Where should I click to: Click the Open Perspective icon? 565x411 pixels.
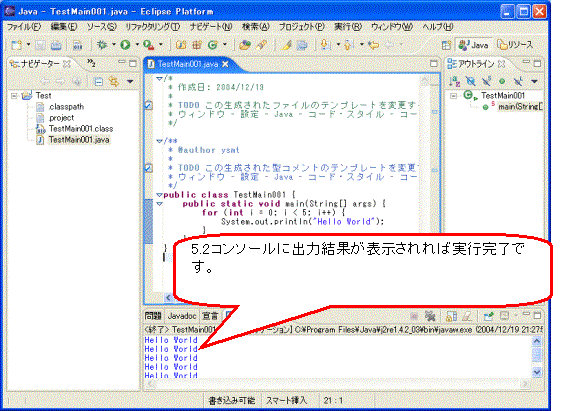[446, 45]
